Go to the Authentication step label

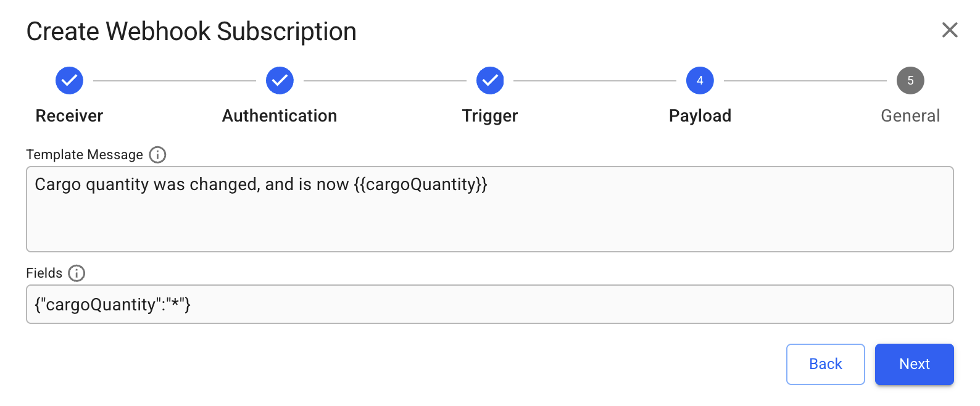pyautogui.click(x=280, y=116)
